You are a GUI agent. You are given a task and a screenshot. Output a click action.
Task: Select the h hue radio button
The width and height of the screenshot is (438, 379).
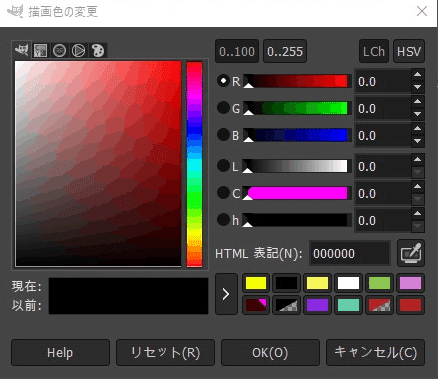[223, 220]
